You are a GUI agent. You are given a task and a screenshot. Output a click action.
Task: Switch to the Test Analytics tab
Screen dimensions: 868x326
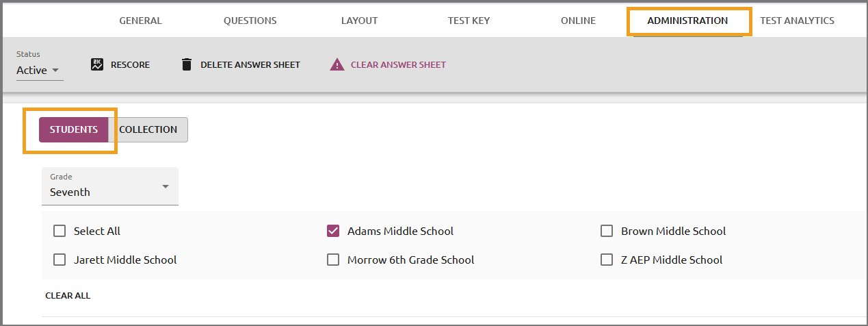click(797, 21)
